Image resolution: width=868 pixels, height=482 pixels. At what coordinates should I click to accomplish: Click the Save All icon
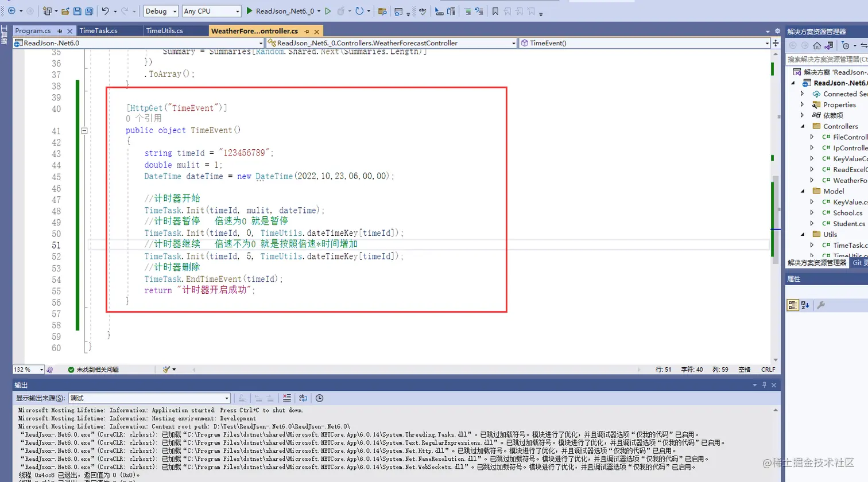click(89, 11)
